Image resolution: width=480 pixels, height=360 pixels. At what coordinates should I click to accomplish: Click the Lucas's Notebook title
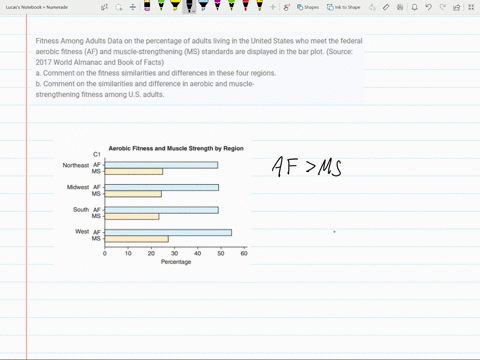pyautogui.click(x=37, y=7)
